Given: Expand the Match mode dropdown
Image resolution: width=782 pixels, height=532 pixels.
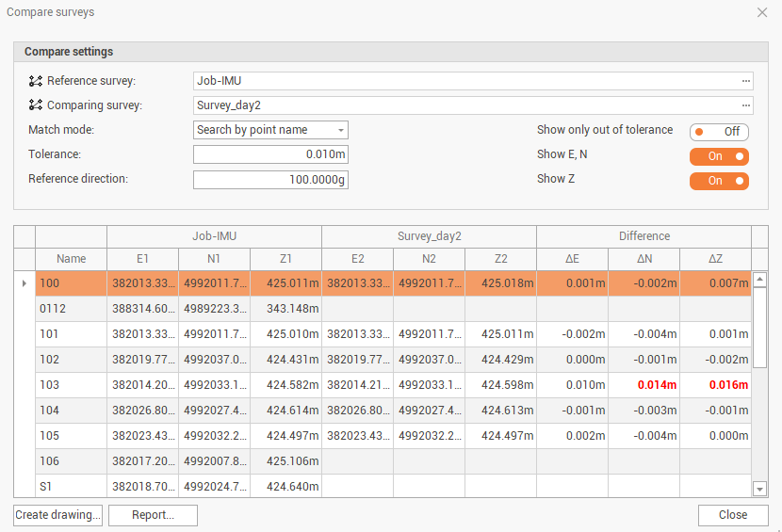Looking at the screenshot, I should click(x=270, y=130).
